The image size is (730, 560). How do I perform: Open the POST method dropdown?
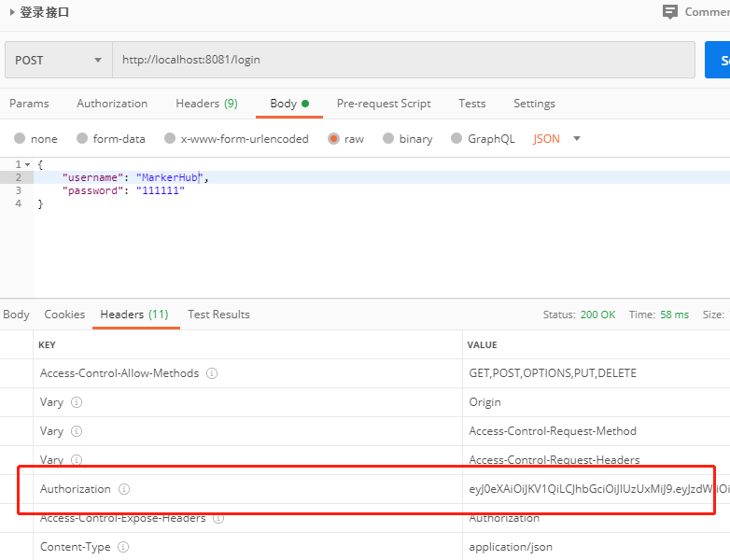pos(59,60)
